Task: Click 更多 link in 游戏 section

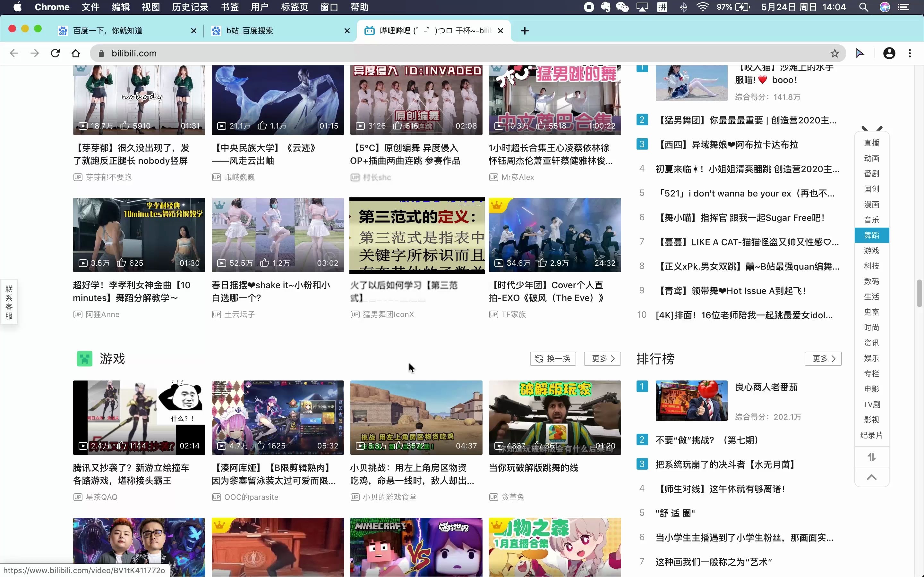Action: coord(602,359)
